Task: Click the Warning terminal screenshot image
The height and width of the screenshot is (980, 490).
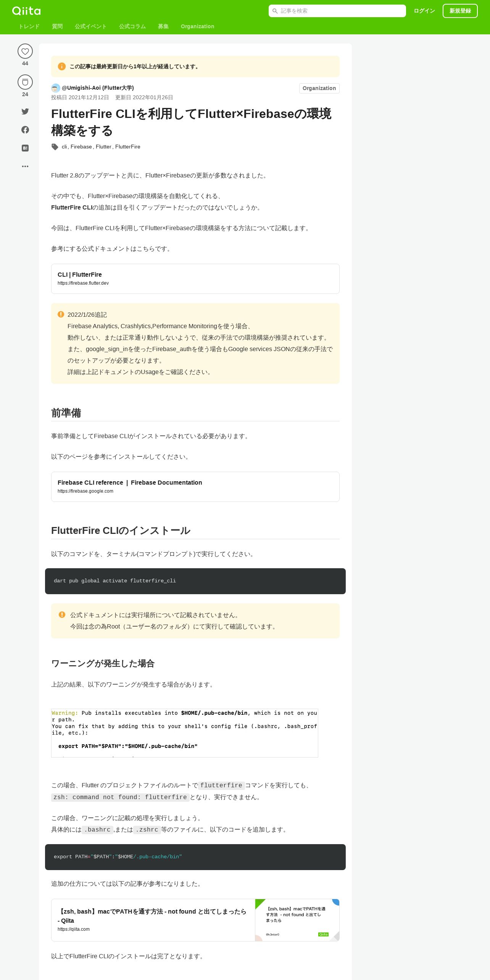Action: pos(185,733)
